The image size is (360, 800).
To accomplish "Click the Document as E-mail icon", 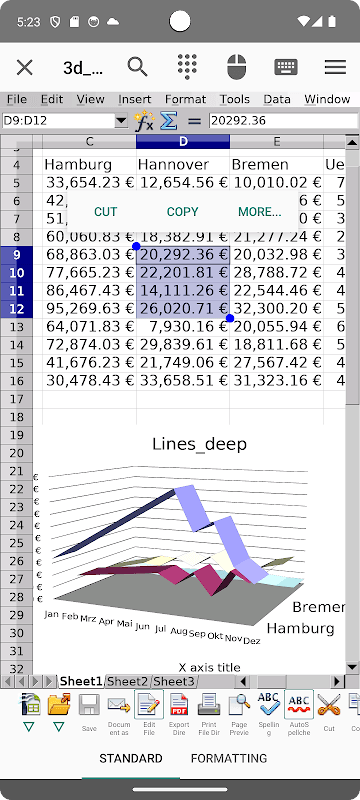I will tap(119, 705).
